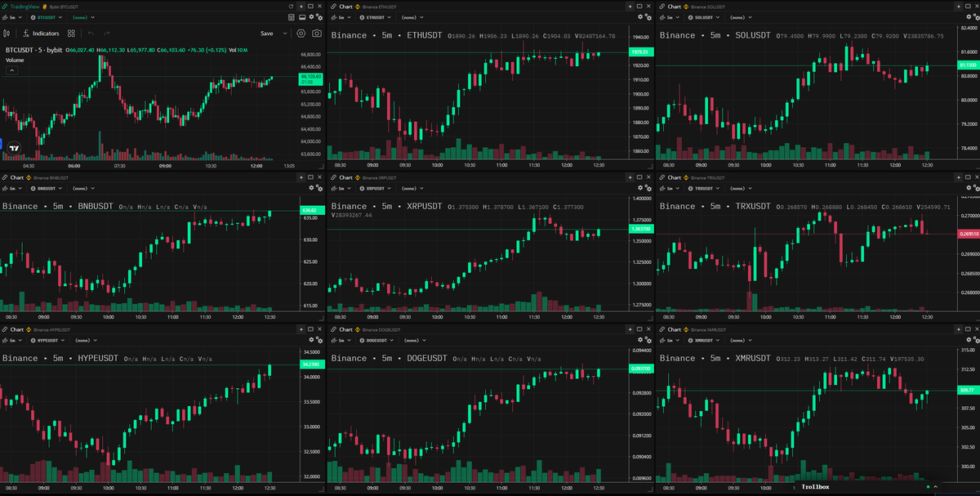This screenshot has width=980, height=496.
Task: Open TradingView hexagon chart settings icon
Action: (x=301, y=34)
